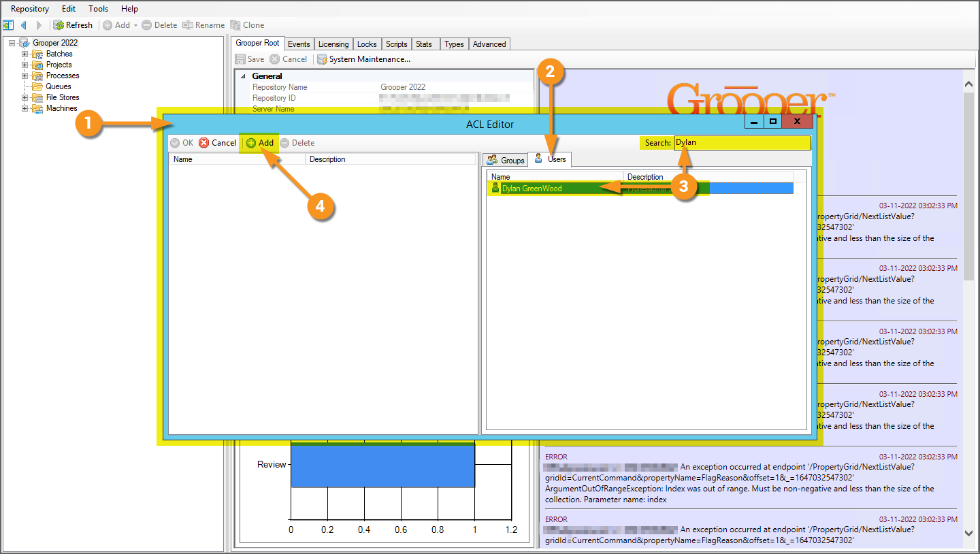
Task: Open the Edit menu
Action: [69, 9]
